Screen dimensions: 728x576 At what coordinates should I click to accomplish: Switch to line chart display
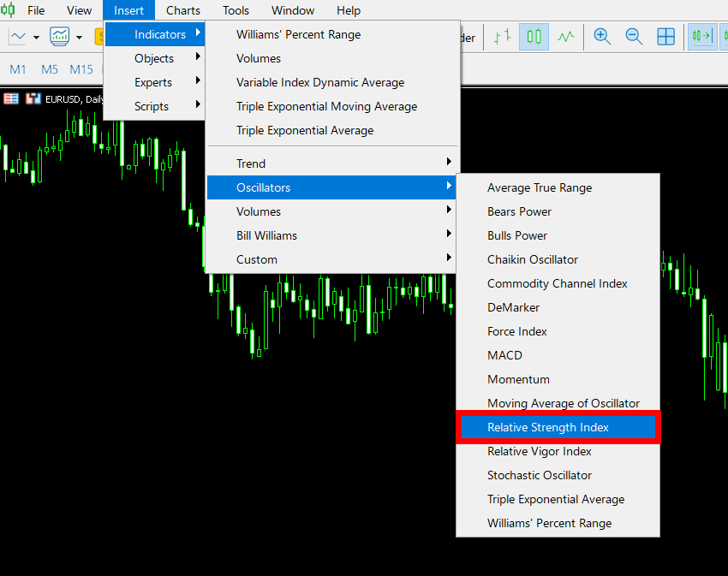tap(565, 37)
